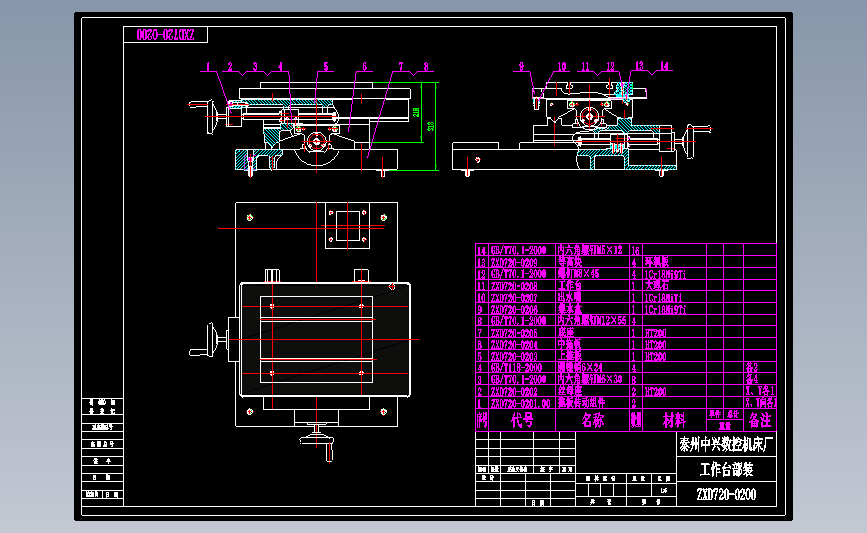Viewport: 867px width, 533px height.
Task: Click quantity 16 in row 14
Action: point(636,250)
